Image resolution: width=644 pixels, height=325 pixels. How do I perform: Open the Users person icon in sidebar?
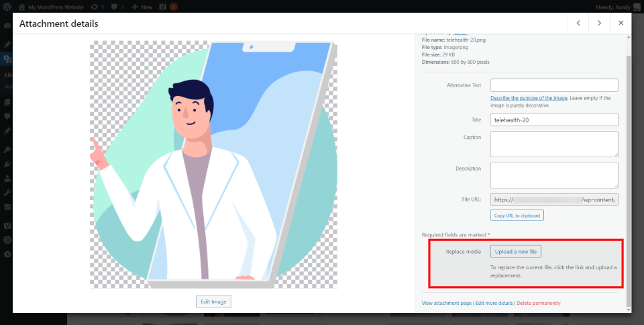pos(7,179)
